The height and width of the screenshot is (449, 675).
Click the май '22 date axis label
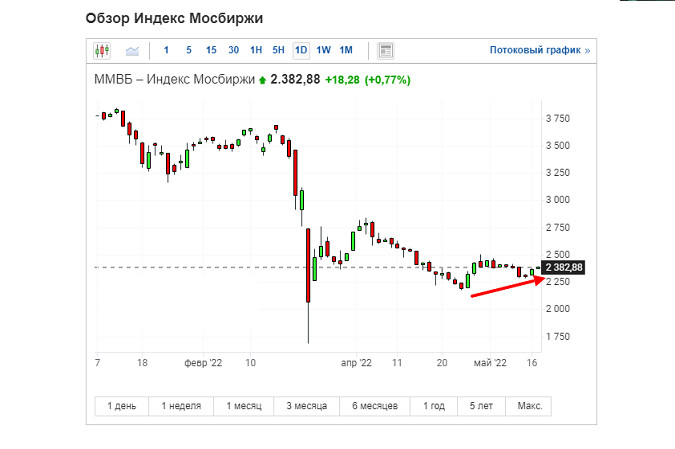pyautogui.click(x=490, y=363)
